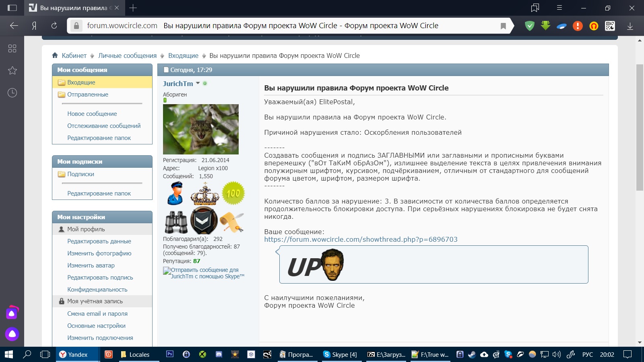Viewport: 644px width, 362px height.
Task: Open a new browser tab
Action: (133, 8)
